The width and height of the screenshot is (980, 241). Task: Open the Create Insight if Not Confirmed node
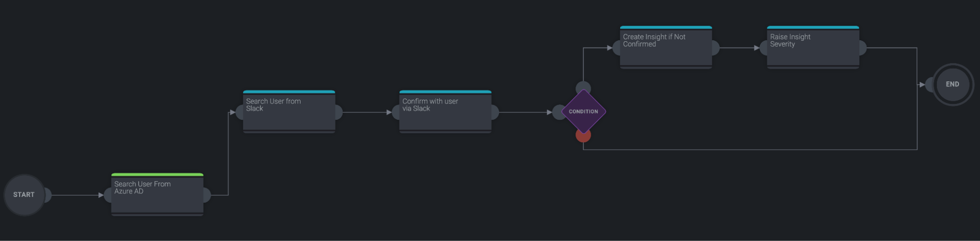click(666, 48)
